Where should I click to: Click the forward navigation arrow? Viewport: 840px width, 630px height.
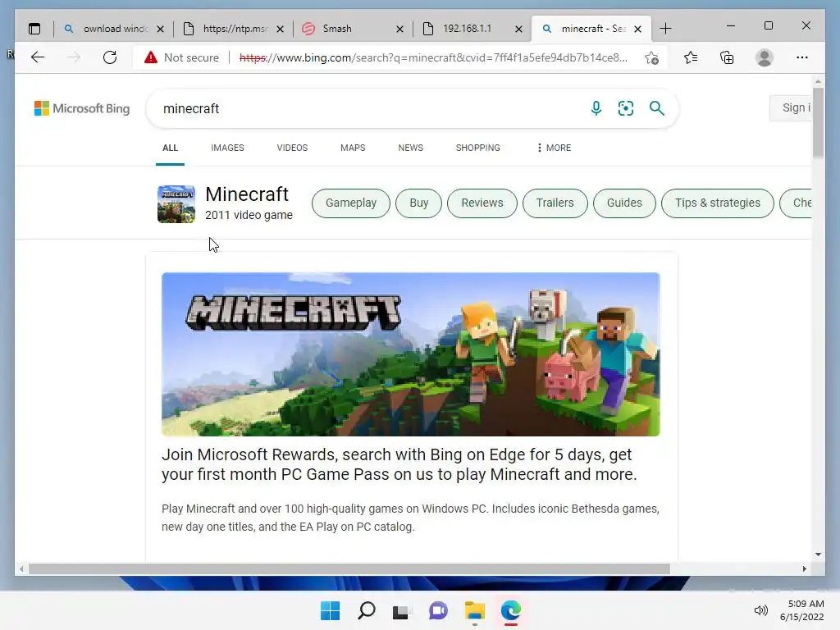pyautogui.click(x=74, y=57)
